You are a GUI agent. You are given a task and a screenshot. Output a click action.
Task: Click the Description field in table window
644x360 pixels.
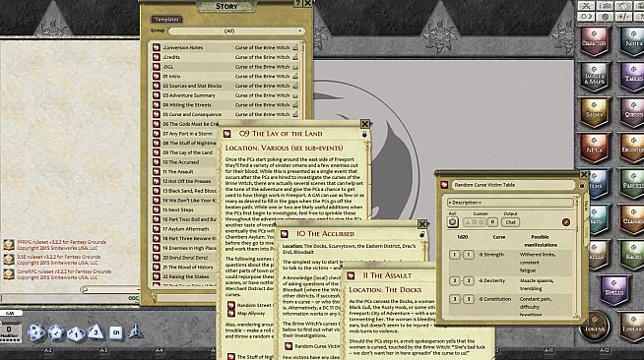tap(510, 203)
